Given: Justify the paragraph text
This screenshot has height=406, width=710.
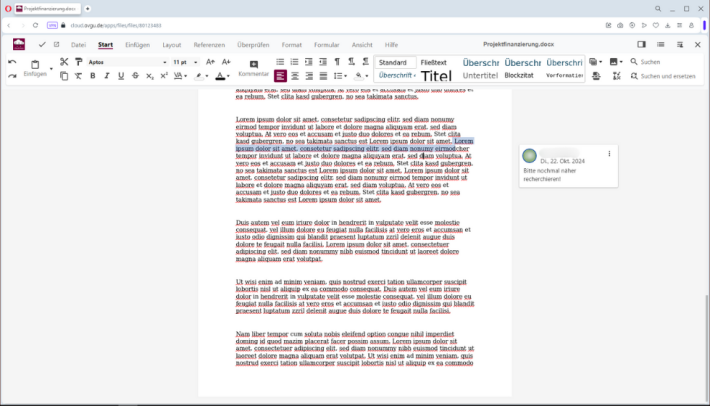Looking at the screenshot, I should click(323, 76).
